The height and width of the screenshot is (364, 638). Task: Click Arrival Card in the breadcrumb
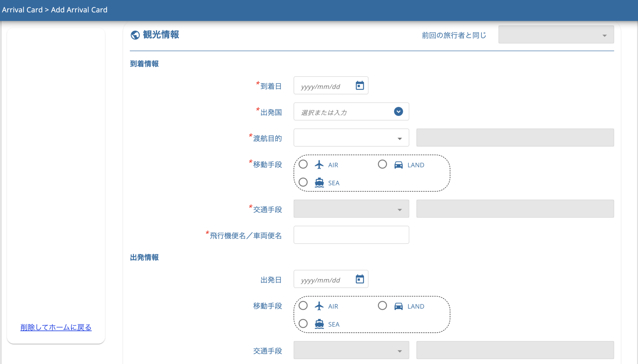(x=22, y=10)
